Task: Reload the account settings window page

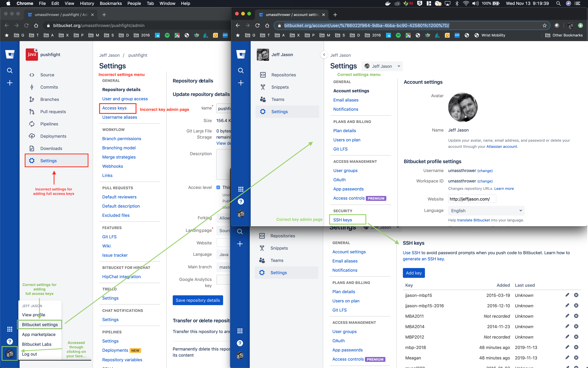Action: 257,26
